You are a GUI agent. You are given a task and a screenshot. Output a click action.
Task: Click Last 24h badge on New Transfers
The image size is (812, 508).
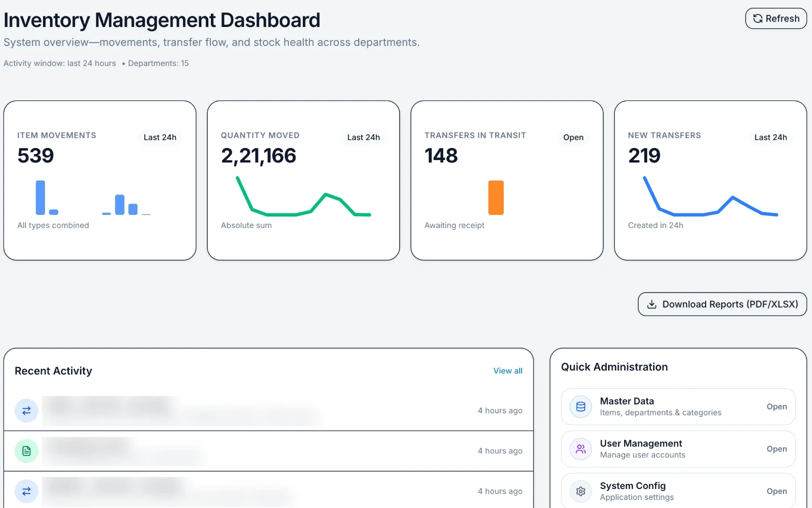(771, 137)
